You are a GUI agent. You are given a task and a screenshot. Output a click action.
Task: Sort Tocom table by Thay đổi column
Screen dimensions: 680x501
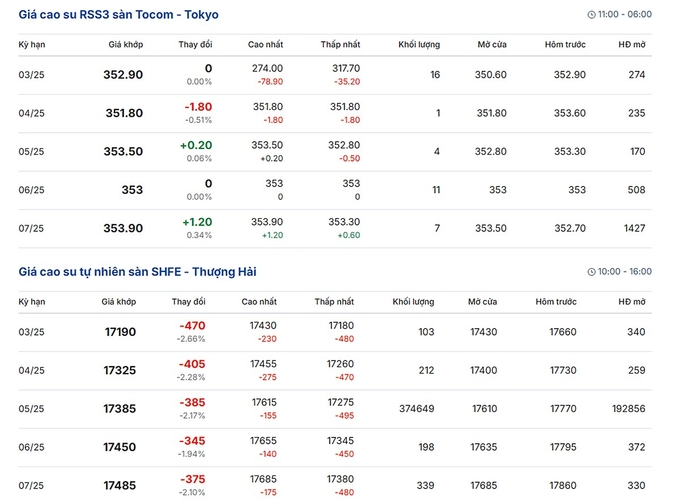[195, 44]
